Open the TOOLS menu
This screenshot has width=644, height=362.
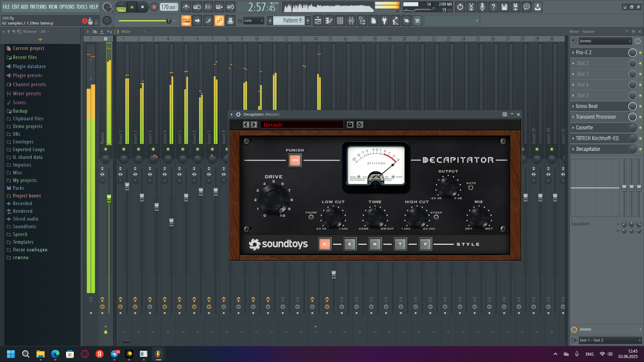coord(82,7)
